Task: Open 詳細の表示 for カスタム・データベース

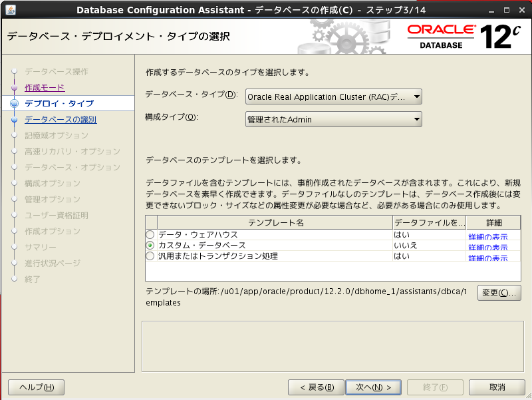Action: (487, 247)
